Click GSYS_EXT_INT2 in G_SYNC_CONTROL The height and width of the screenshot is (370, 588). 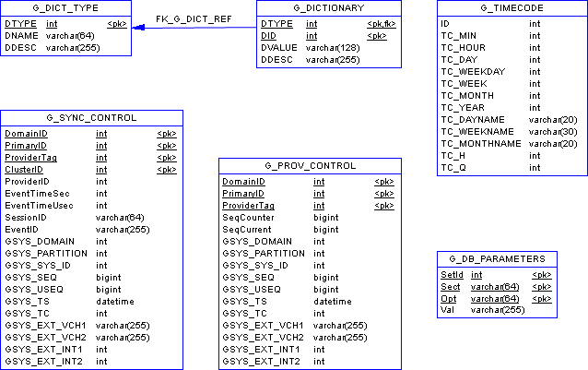[43, 362]
